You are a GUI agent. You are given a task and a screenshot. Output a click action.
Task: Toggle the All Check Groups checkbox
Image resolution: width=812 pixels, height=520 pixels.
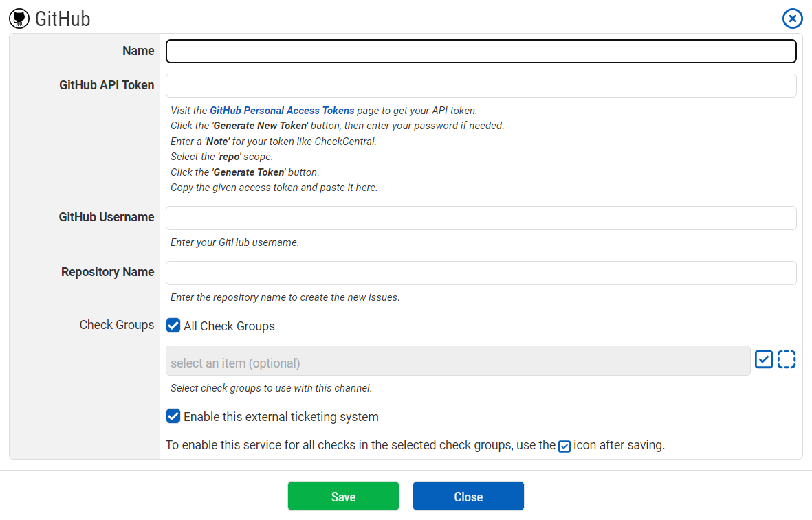coord(173,326)
